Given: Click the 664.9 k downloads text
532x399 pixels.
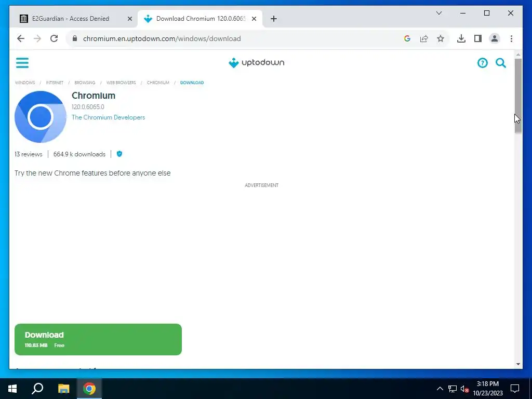Looking at the screenshot, I should (79, 154).
